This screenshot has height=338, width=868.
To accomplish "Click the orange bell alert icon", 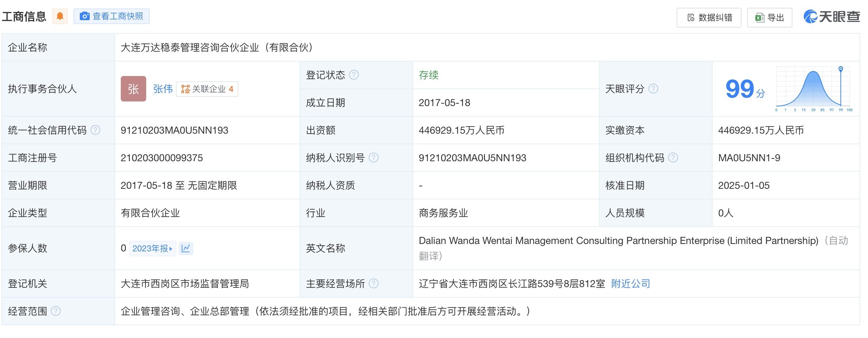I will click(60, 16).
